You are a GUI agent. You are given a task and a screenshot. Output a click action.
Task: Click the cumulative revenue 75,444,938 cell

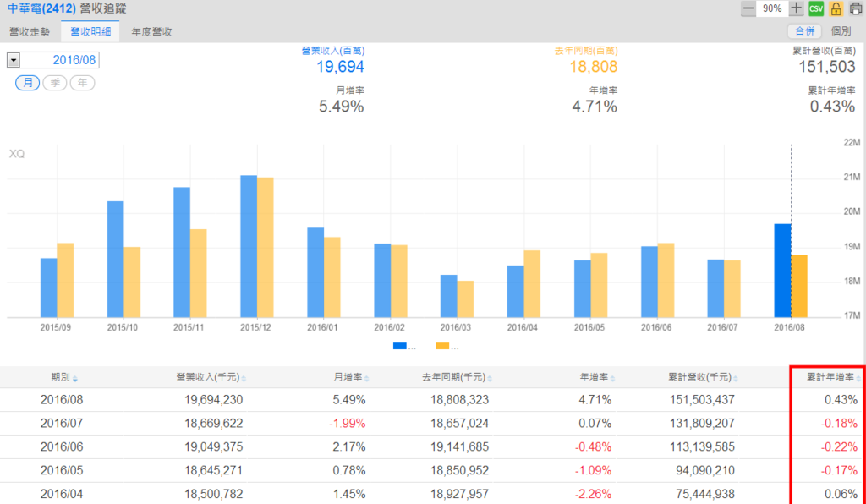[x=705, y=494]
